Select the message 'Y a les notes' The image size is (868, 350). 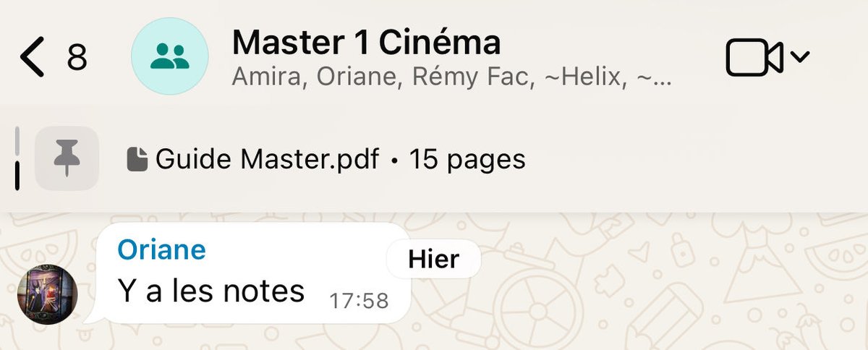click(x=210, y=291)
